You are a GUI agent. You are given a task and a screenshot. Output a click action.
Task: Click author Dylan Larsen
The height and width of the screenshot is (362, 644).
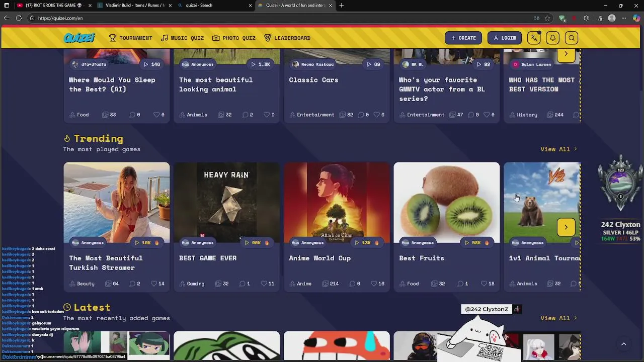(x=532, y=64)
